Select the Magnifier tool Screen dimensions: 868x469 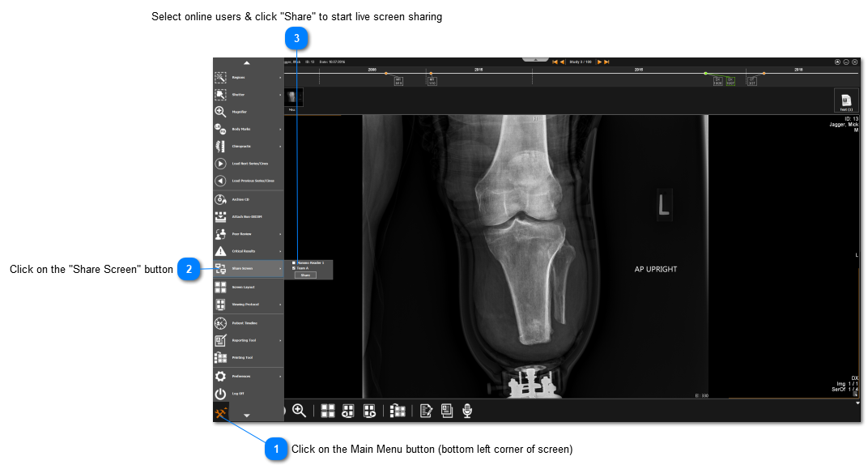243,112
